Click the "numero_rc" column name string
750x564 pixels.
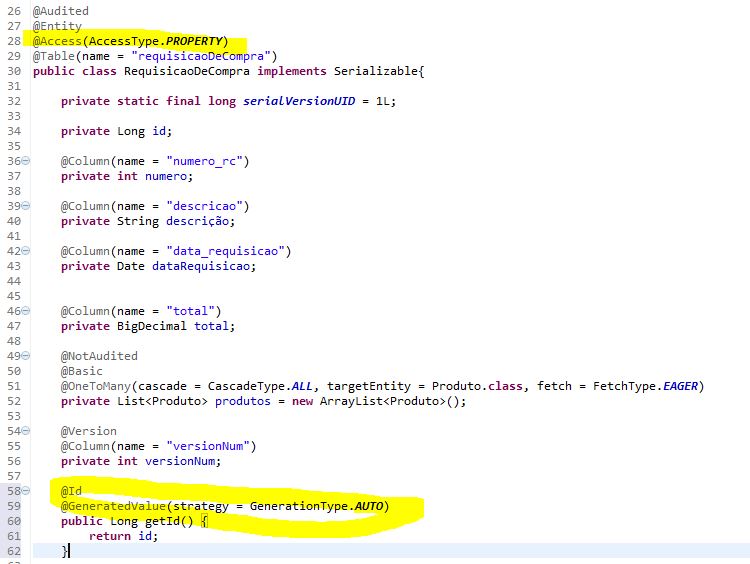point(204,161)
